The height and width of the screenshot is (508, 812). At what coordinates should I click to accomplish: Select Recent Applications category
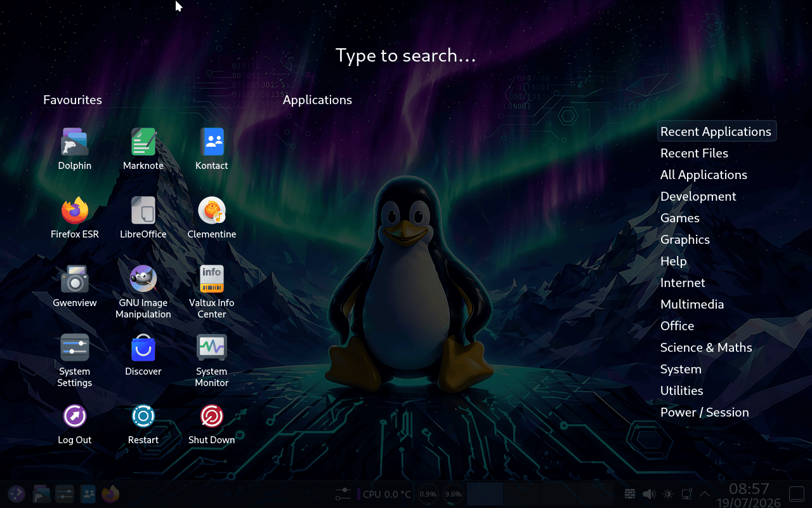(717, 131)
